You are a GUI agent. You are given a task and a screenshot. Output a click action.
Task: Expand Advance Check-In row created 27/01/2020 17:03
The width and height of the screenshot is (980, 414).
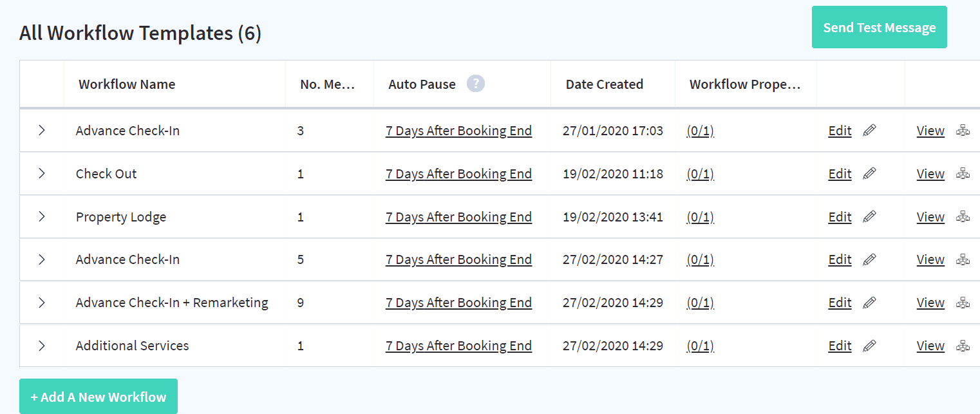[42, 130]
